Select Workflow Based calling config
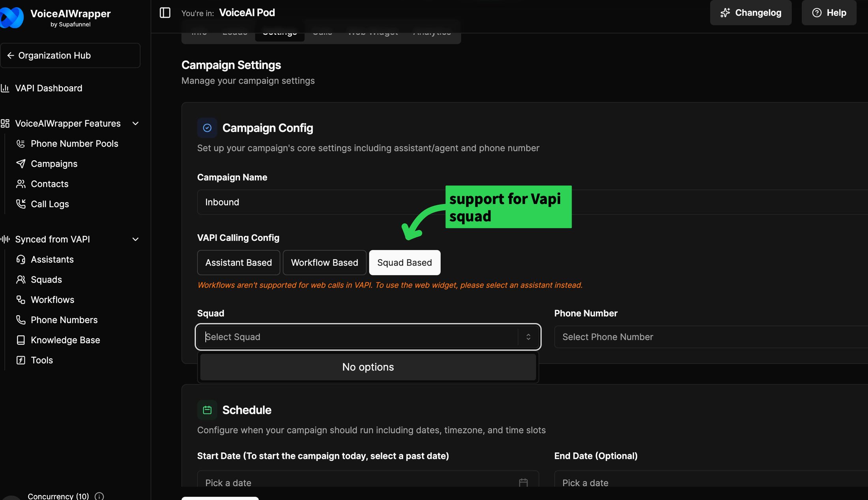Screen dimensions: 868x500 coord(324,263)
